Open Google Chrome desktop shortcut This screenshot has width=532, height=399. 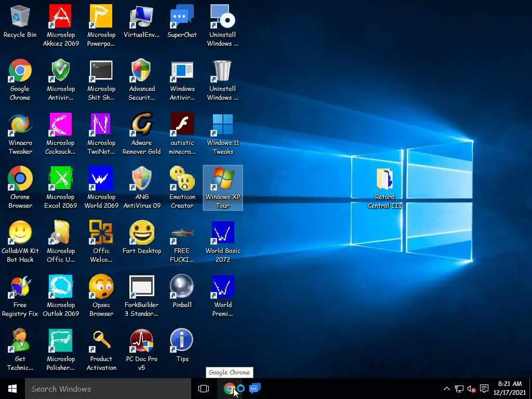(20, 79)
